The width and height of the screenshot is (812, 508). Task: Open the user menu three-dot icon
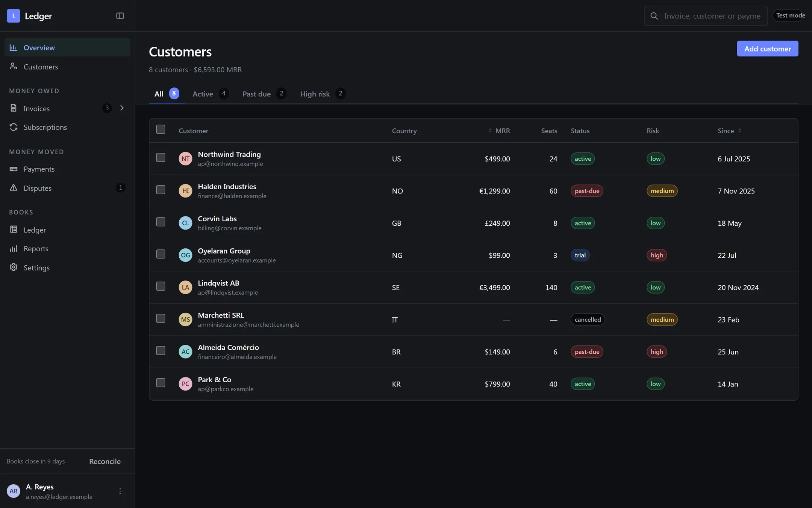[x=120, y=491]
